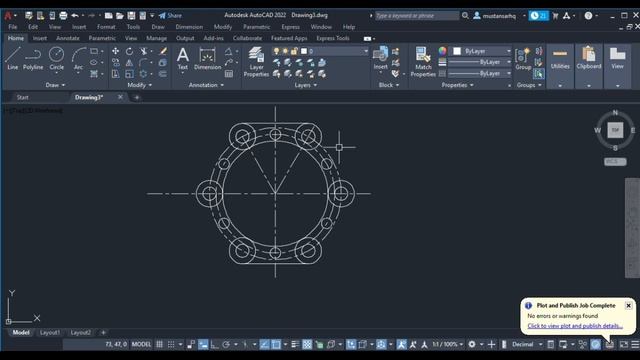Click Match Properties tool

423,62
